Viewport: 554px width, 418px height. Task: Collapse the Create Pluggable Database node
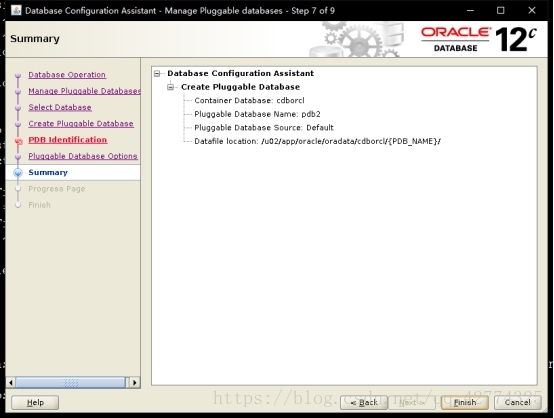tap(171, 87)
